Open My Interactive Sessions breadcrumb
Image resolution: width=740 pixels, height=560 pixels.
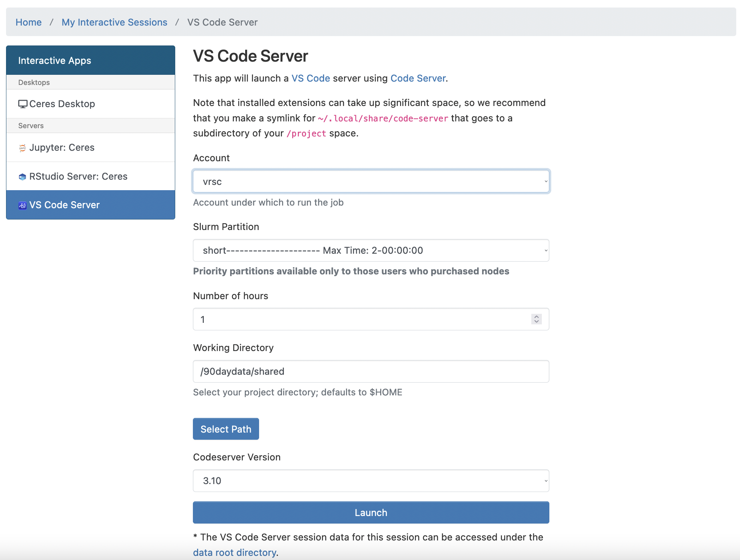click(x=114, y=22)
